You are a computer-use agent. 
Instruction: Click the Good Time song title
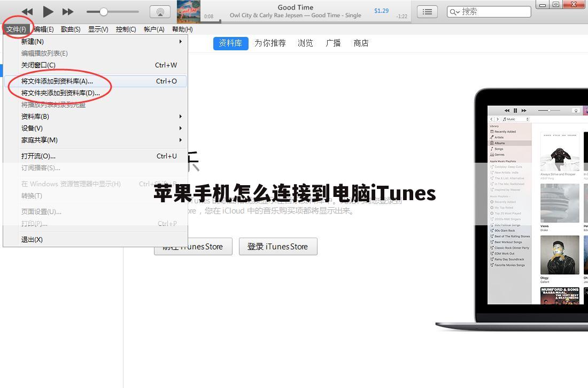click(296, 7)
